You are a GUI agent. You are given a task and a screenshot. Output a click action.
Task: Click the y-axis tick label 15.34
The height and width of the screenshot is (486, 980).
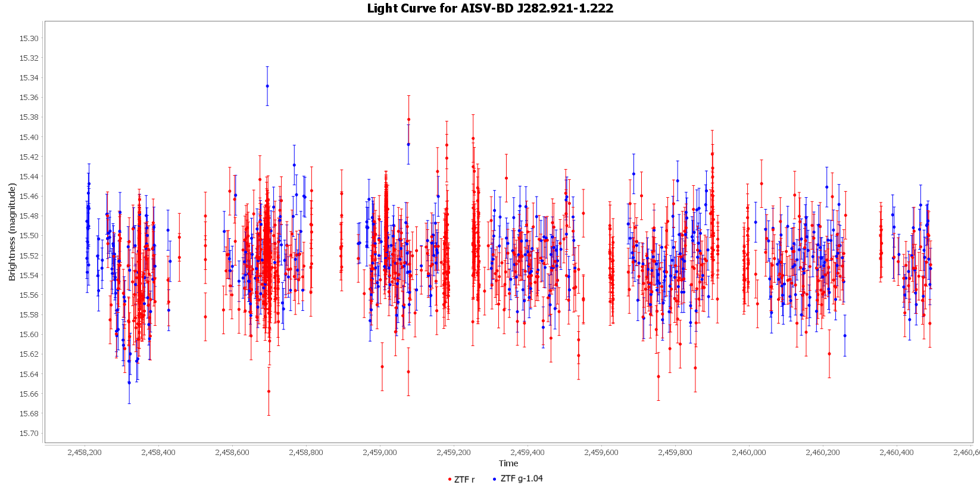29,78
